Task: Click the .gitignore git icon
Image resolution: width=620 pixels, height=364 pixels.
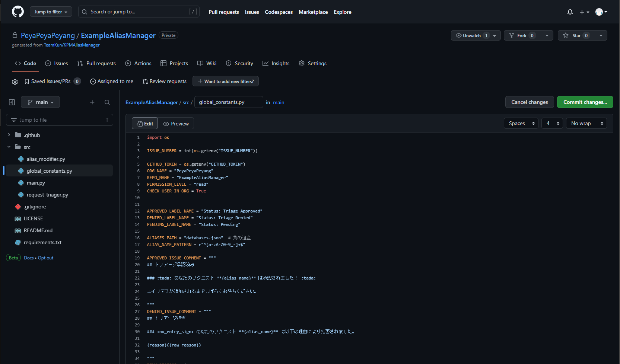Action: 18,207
